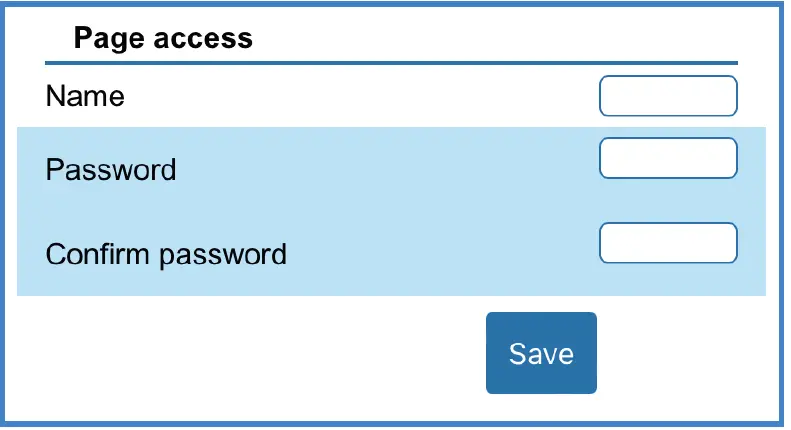The width and height of the screenshot is (791, 430).
Task: Click the Name input field
Action: 668,96
